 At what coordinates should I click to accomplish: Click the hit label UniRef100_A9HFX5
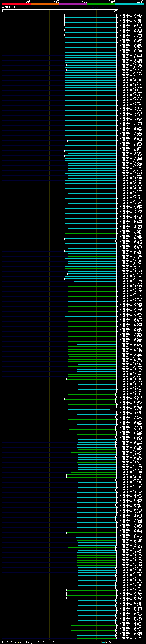pyautogui.click(x=131, y=570)
